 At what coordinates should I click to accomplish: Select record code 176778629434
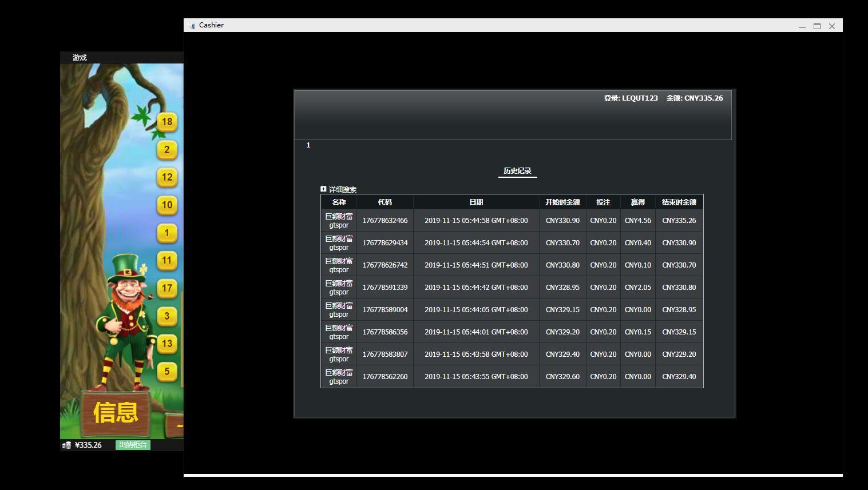[x=385, y=243]
